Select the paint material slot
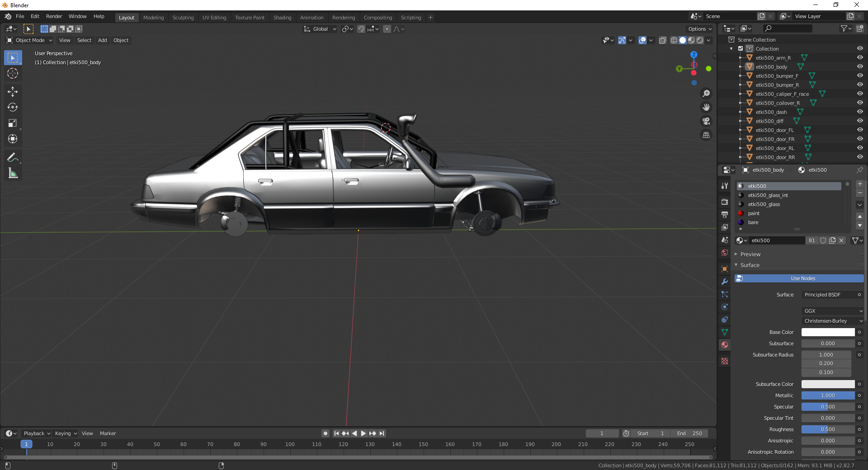Screen dimensions: 868x470 (789, 213)
